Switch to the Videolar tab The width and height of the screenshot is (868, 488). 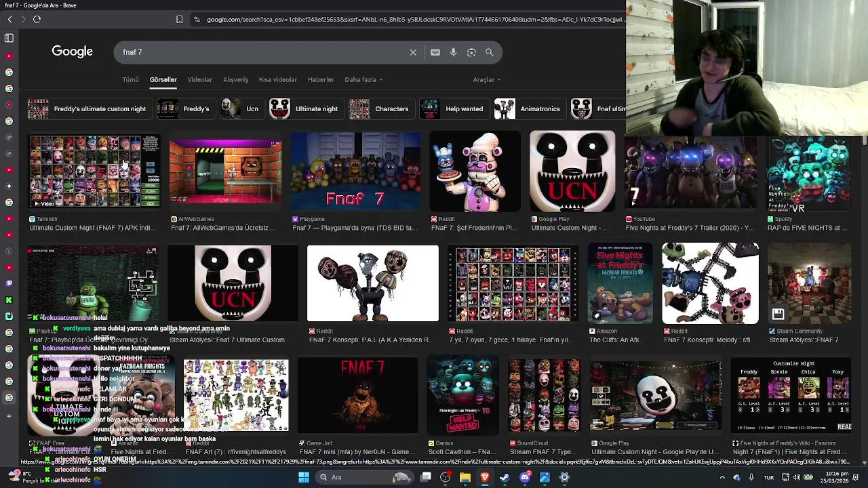pyautogui.click(x=200, y=80)
